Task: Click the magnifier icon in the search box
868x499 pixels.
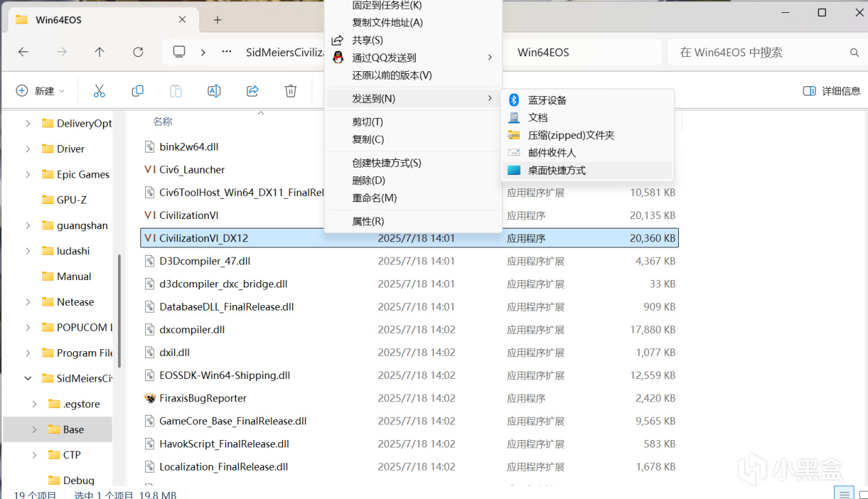Action: (x=854, y=53)
